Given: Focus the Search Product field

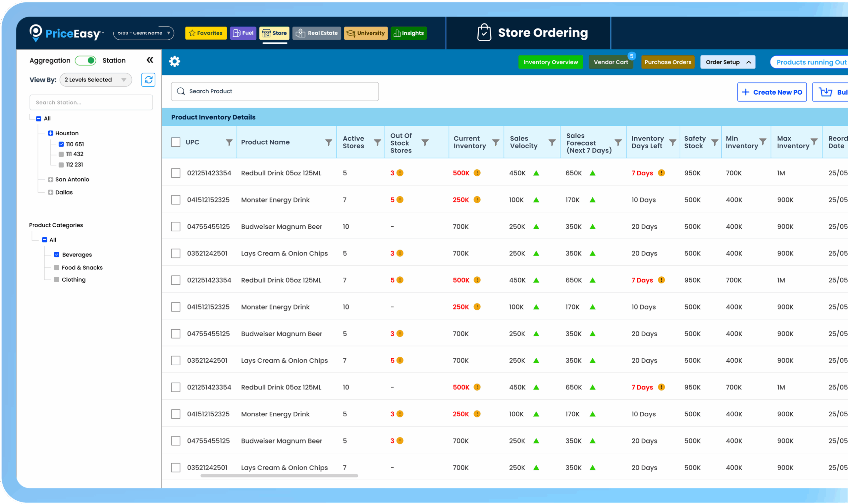Looking at the screenshot, I should coord(275,91).
